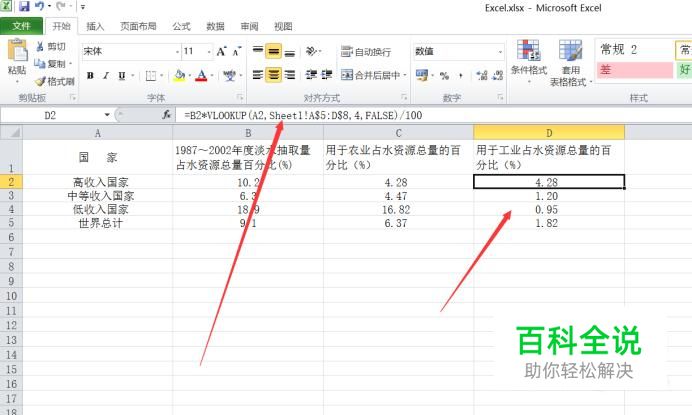Open the 文件 (File) tab

pos(21,26)
